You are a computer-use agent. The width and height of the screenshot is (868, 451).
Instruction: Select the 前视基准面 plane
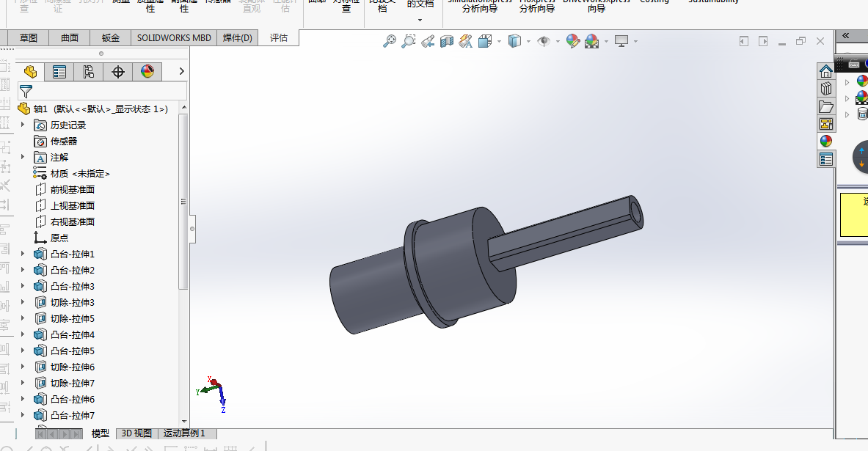(x=73, y=189)
